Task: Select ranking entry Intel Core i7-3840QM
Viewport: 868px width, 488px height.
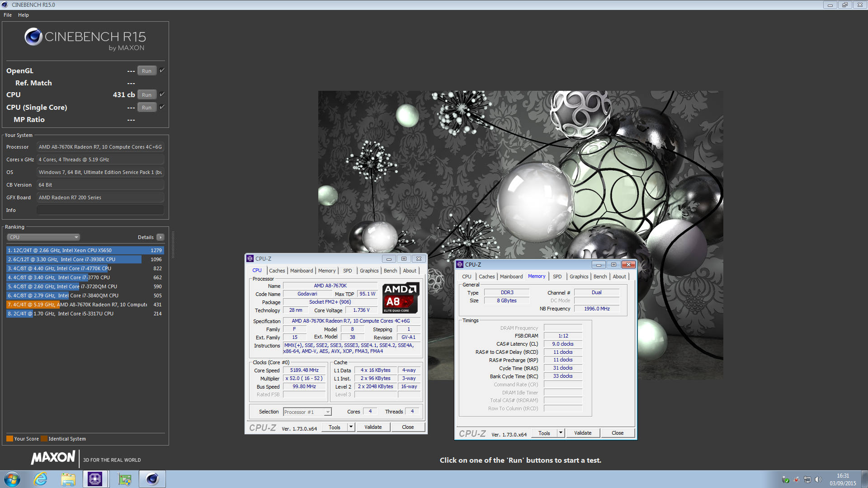Action: [85, 296]
